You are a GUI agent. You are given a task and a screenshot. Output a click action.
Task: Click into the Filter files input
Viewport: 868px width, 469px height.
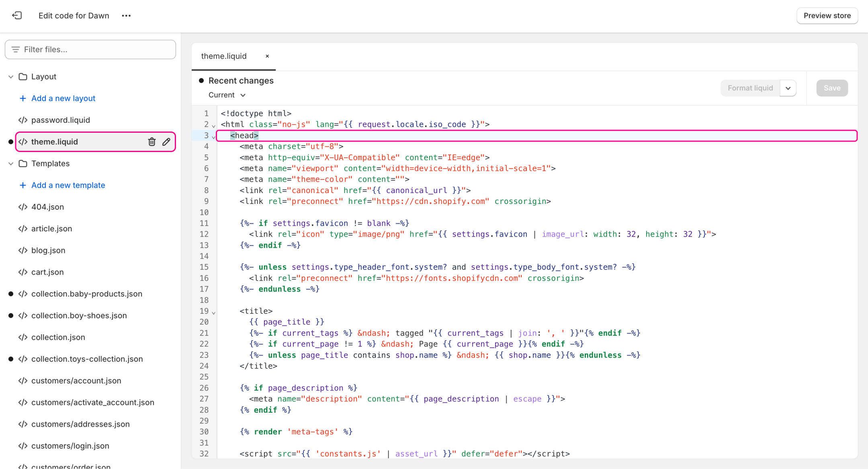pyautogui.click(x=96, y=49)
